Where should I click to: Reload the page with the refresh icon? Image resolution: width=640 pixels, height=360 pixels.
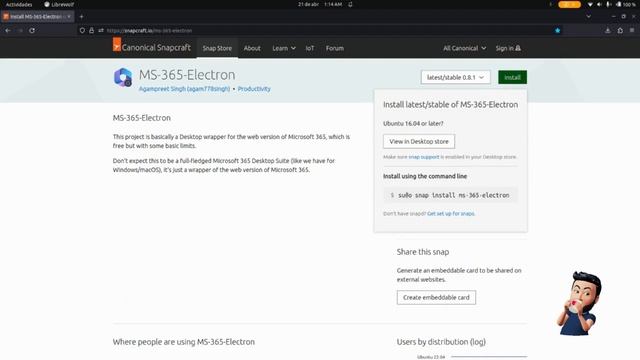click(x=32, y=31)
